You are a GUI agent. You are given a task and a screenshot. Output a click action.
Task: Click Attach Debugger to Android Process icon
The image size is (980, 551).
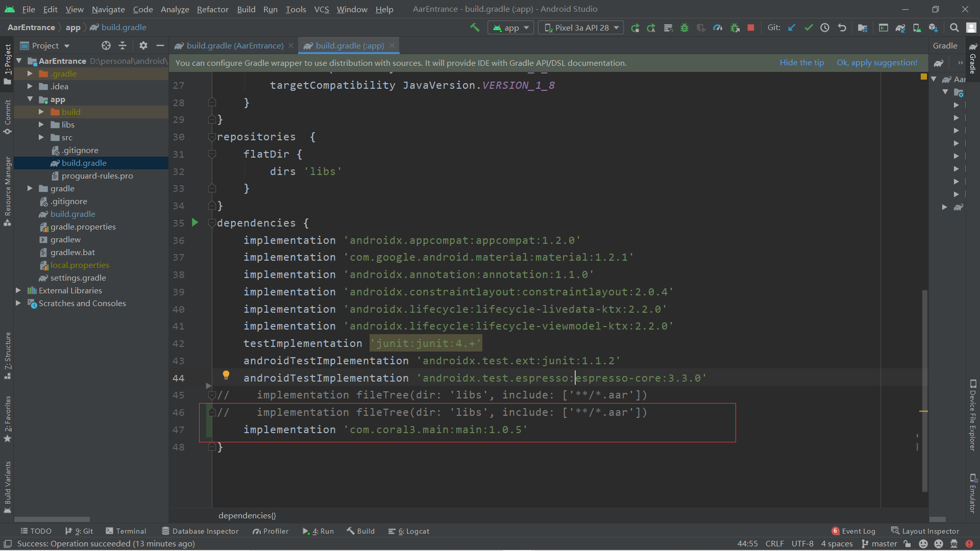click(735, 28)
